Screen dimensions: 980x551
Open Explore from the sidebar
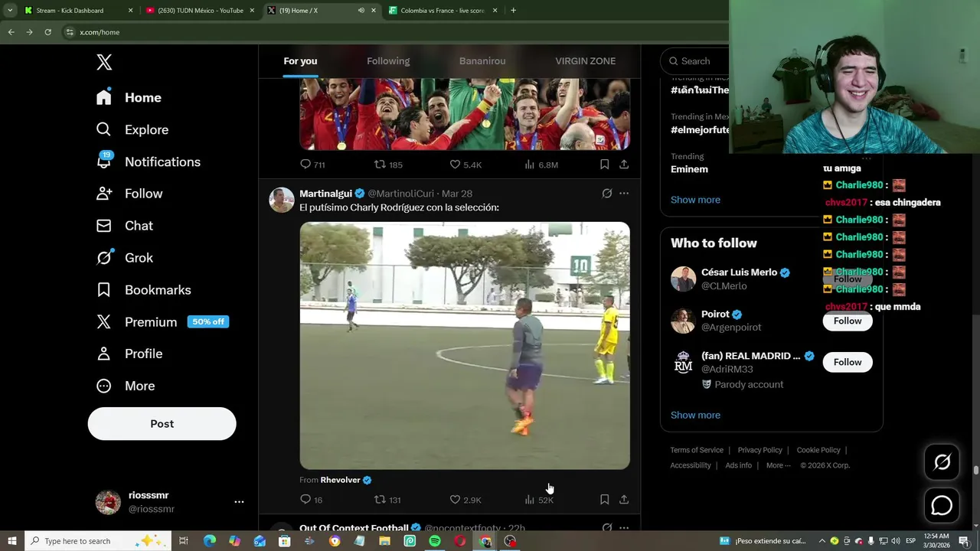(132, 129)
